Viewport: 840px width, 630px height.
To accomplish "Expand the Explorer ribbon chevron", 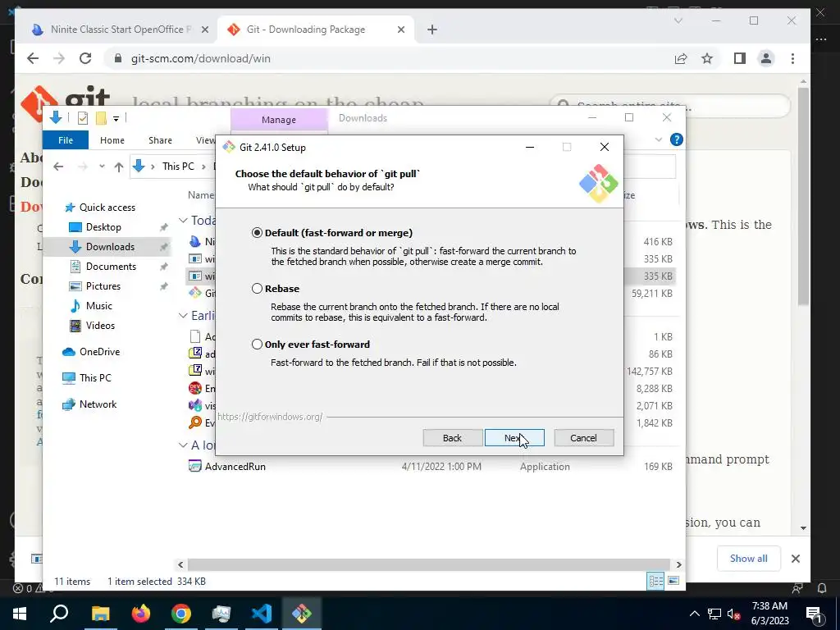I will tap(659, 139).
